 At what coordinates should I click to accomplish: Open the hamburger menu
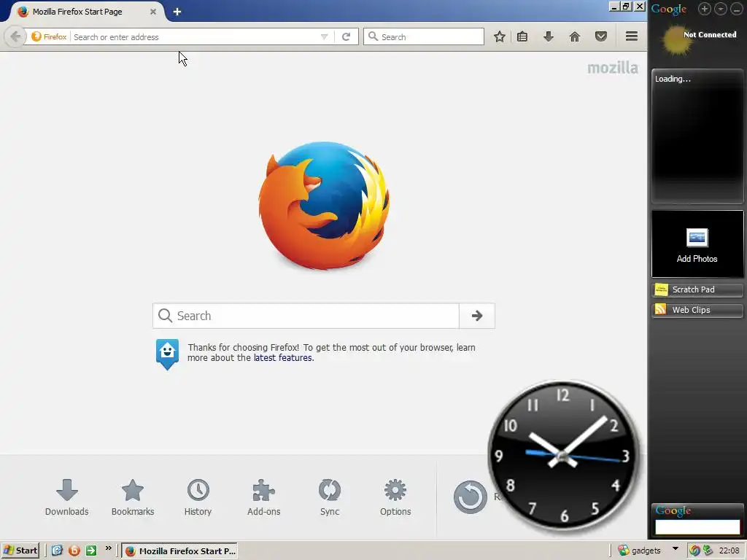(632, 36)
